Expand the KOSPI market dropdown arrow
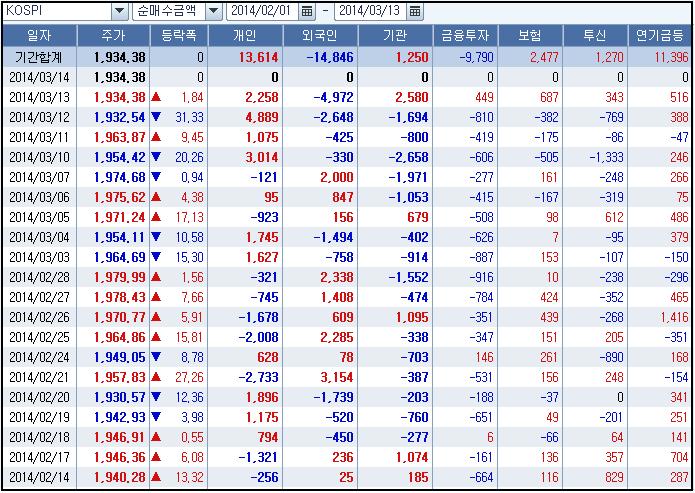 point(120,11)
